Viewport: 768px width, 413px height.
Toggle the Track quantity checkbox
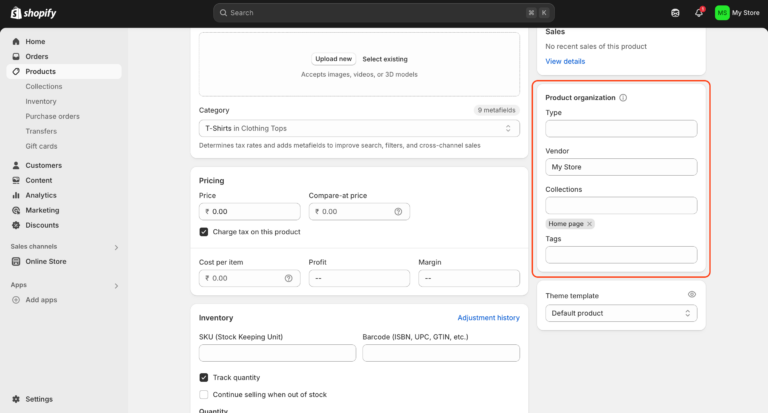tap(204, 378)
